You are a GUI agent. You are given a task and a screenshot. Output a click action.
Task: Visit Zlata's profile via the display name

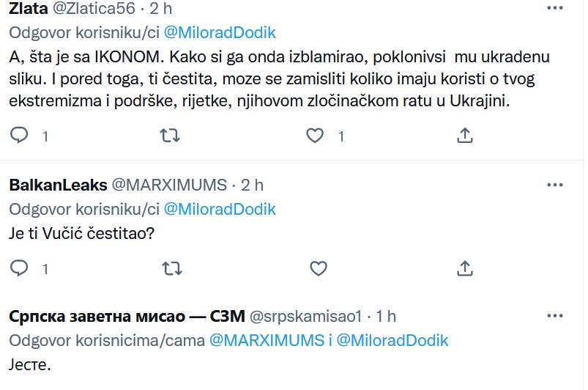pos(29,8)
